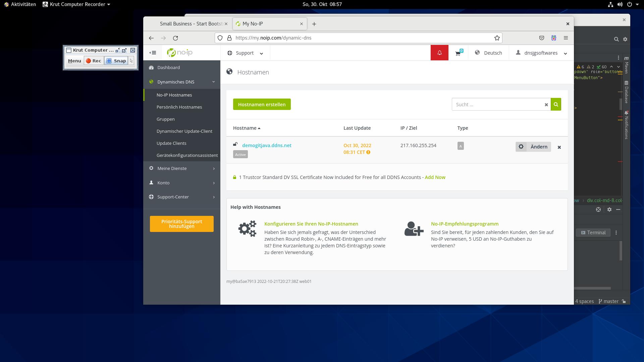Image resolution: width=644 pixels, height=362 pixels.
Task: Delete demogitjava.ddns.net hostname with X icon
Action: (x=559, y=147)
